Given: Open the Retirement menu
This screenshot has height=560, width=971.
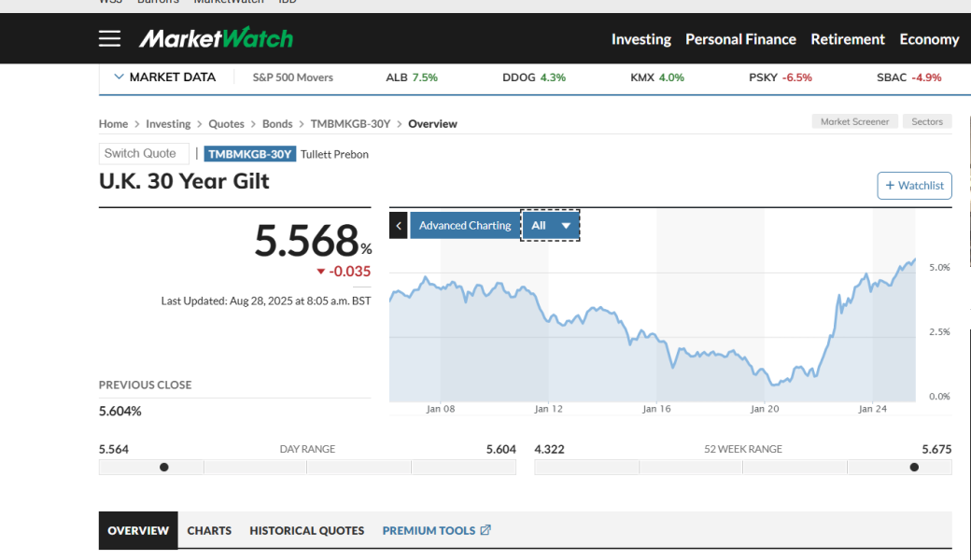Looking at the screenshot, I should point(847,39).
